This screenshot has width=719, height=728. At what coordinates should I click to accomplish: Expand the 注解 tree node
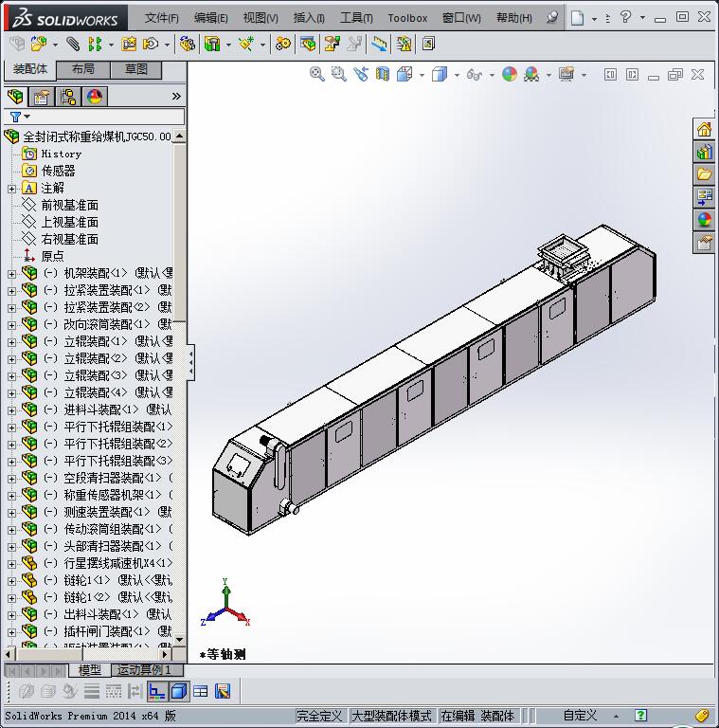(11, 189)
